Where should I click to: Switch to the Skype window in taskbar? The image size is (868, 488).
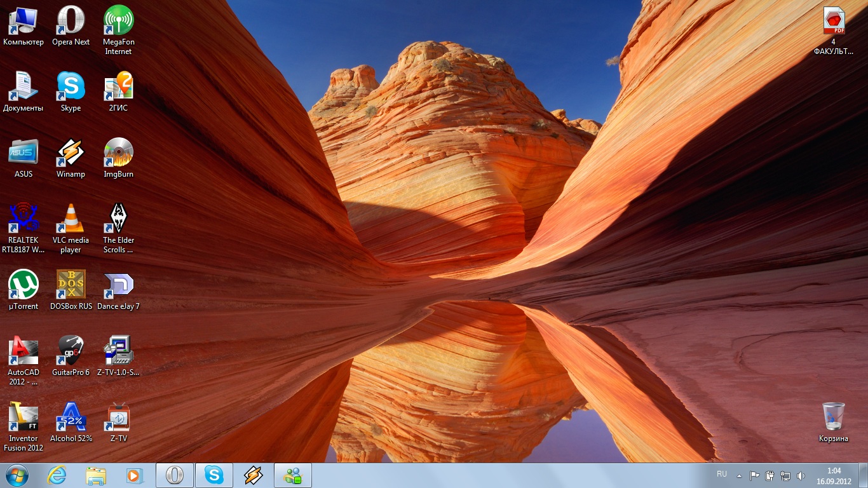tap(214, 475)
